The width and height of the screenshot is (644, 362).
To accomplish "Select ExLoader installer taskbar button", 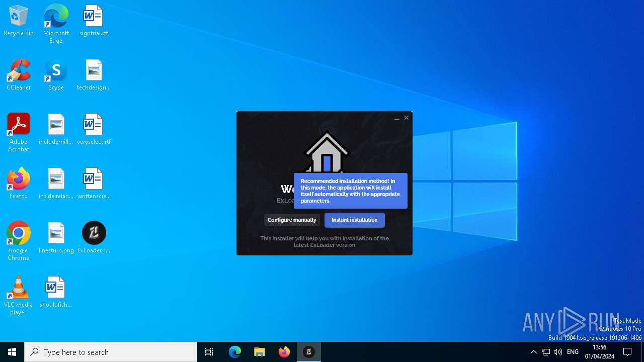I will tap(309, 352).
